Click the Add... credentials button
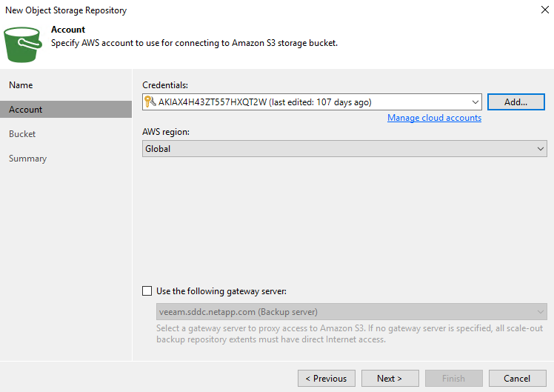This screenshot has width=554, height=392. pos(515,102)
